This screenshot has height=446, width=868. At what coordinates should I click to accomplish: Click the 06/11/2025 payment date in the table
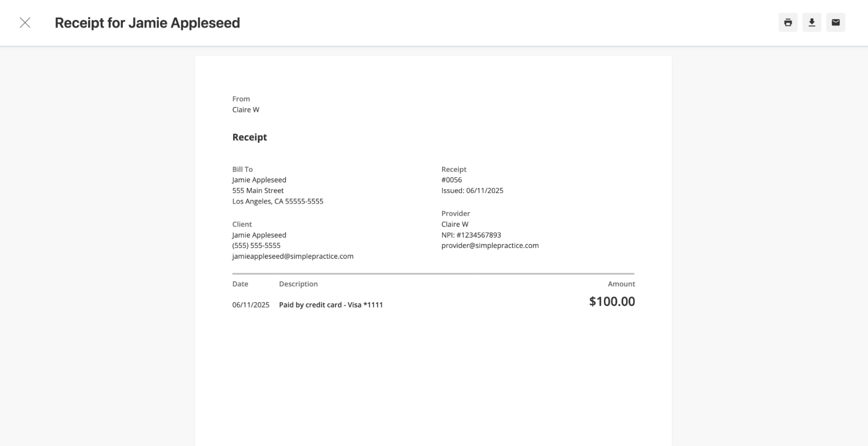pyautogui.click(x=251, y=305)
